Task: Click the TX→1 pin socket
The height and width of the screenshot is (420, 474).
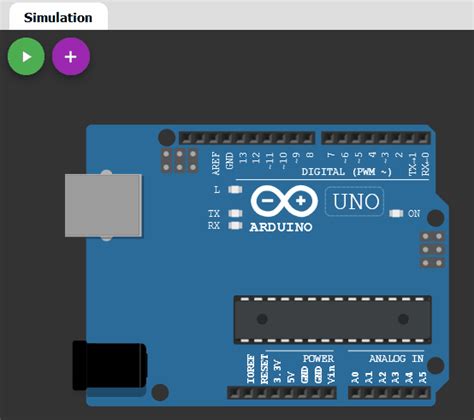Action: pyautogui.click(x=410, y=138)
